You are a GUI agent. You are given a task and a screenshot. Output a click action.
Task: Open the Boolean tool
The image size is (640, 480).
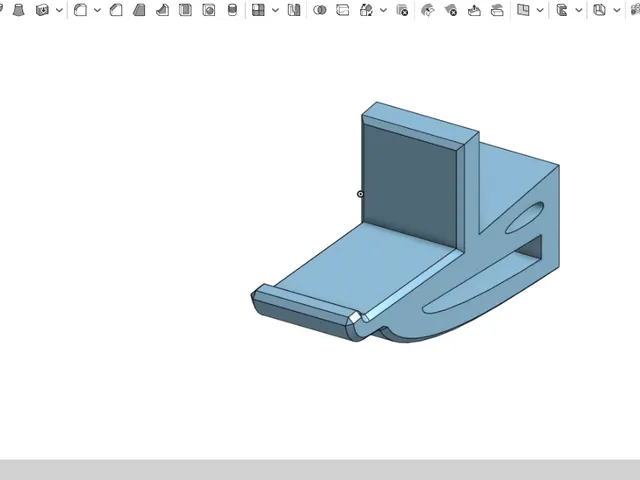click(x=320, y=10)
